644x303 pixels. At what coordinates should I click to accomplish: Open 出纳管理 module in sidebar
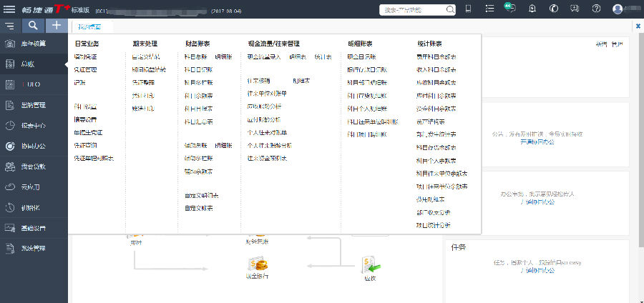point(33,105)
